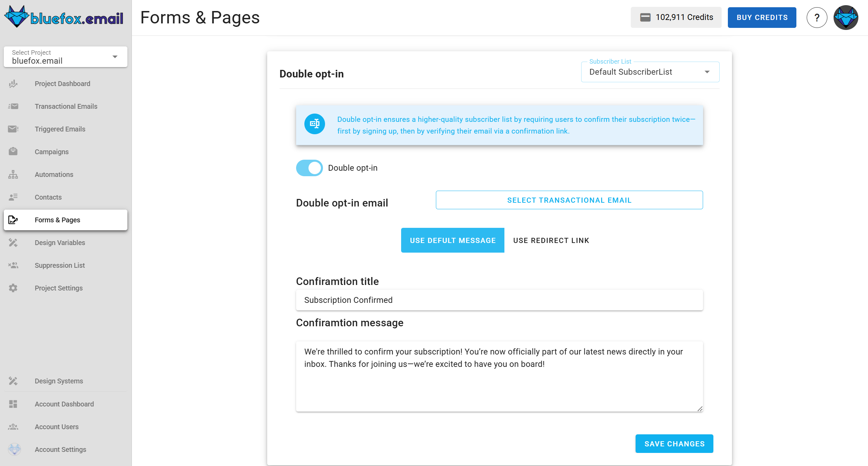Navigate to Automations
Screen dimensions: 868x466
(65, 174)
